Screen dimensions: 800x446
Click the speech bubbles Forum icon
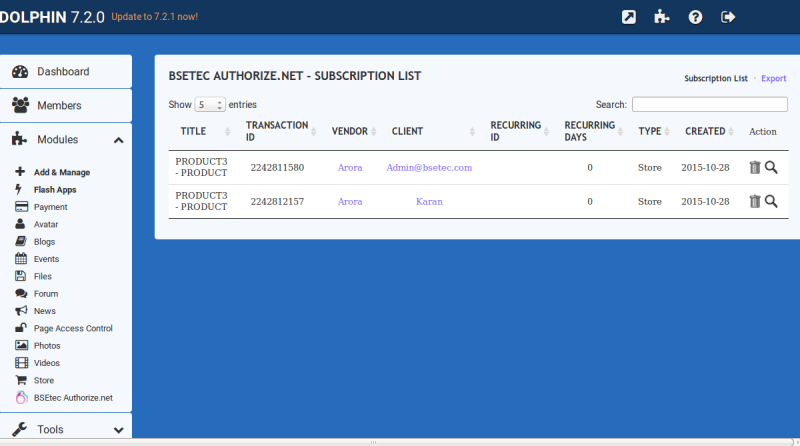[x=21, y=293]
